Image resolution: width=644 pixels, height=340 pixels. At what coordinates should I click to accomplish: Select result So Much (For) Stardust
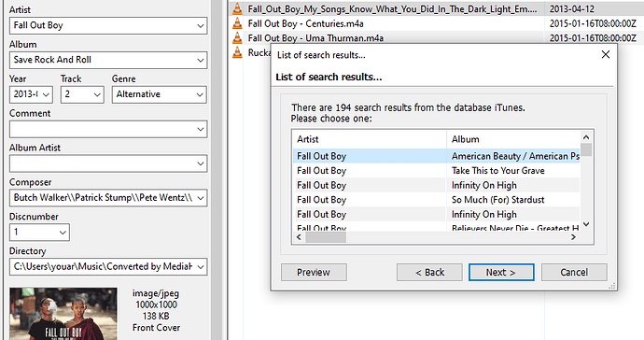pyautogui.click(x=436, y=200)
